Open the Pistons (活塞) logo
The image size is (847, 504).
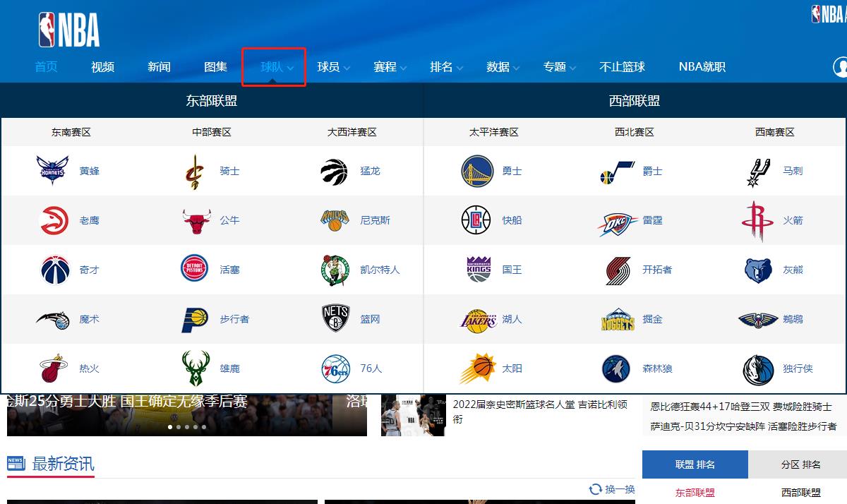(x=195, y=270)
